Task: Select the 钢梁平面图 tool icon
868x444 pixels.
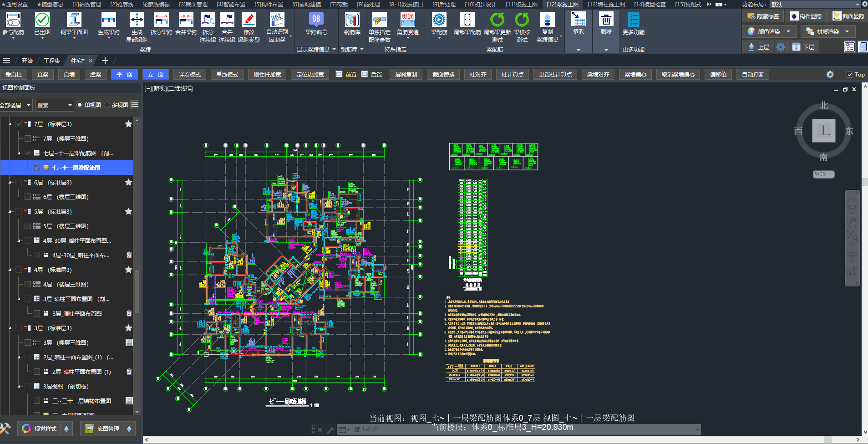Action: tap(74, 20)
